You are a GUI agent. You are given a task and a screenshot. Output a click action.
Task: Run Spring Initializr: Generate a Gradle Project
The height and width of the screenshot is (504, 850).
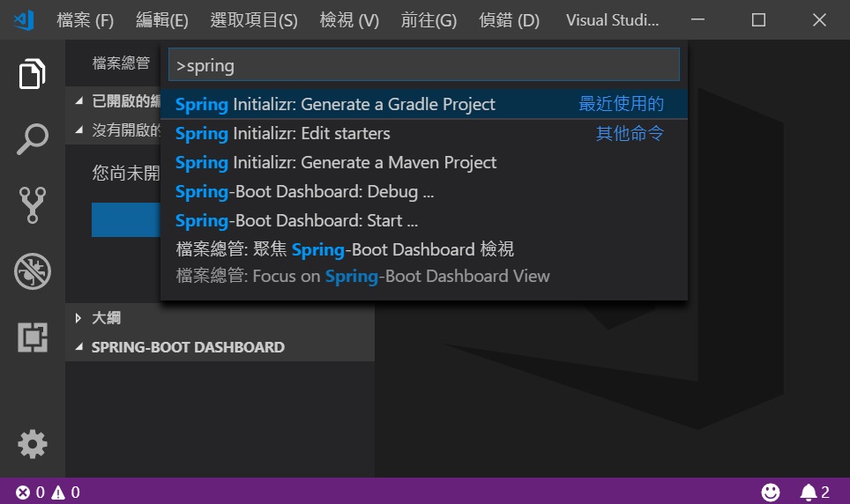424,104
